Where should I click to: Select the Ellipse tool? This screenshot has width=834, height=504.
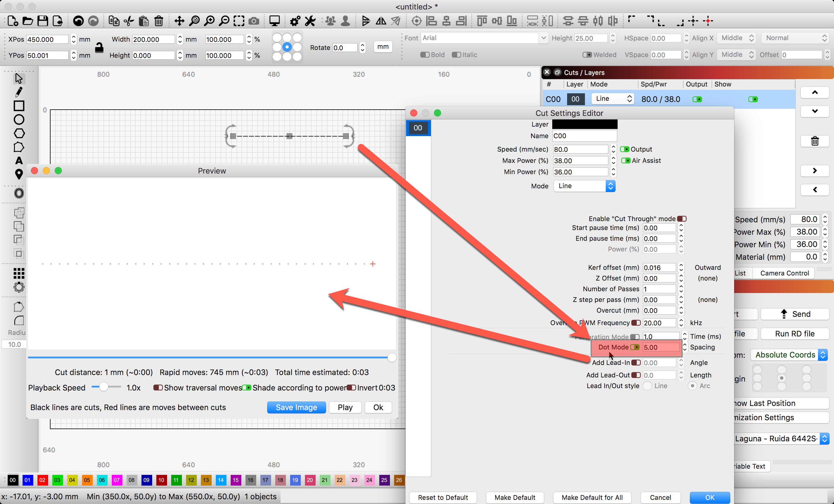(18, 119)
